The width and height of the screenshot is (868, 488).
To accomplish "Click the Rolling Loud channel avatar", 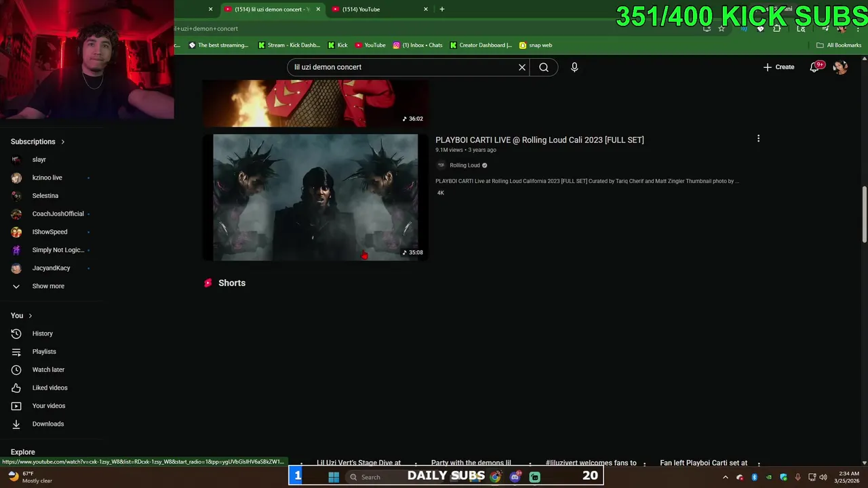I will coord(441,165).
